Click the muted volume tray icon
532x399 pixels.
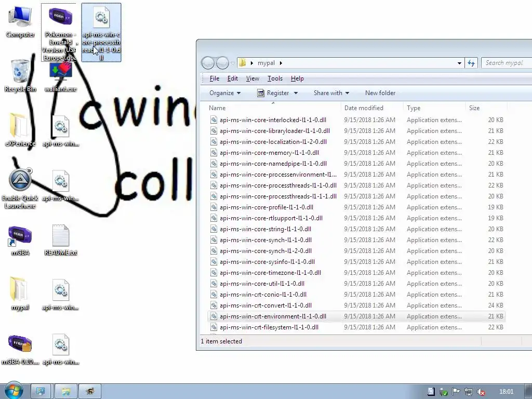pyautogui.click(x=481, y=392)
